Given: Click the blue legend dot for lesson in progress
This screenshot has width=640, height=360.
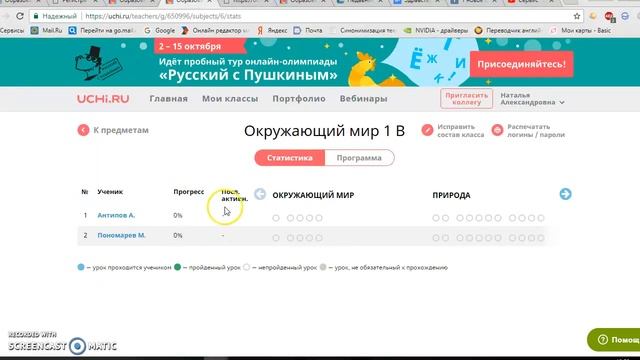Looking at the screenshot, I should coord(81,267).
